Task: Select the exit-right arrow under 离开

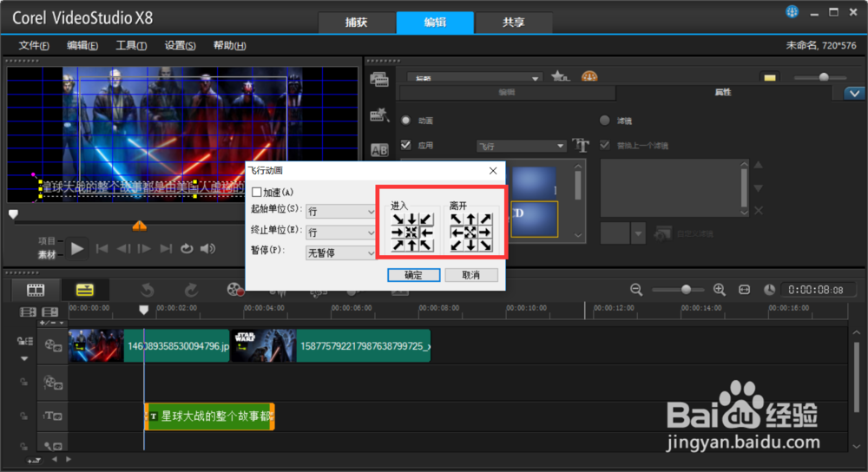Action: (x=485, y=233)
